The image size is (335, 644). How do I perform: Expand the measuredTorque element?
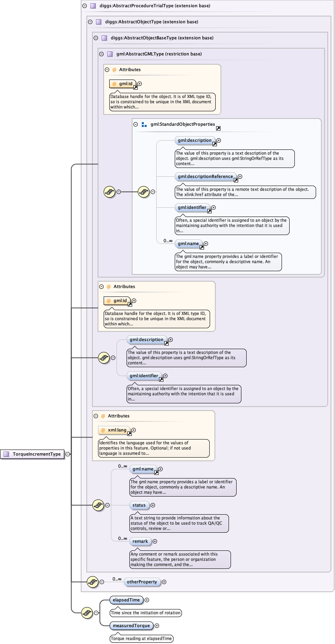157,626
